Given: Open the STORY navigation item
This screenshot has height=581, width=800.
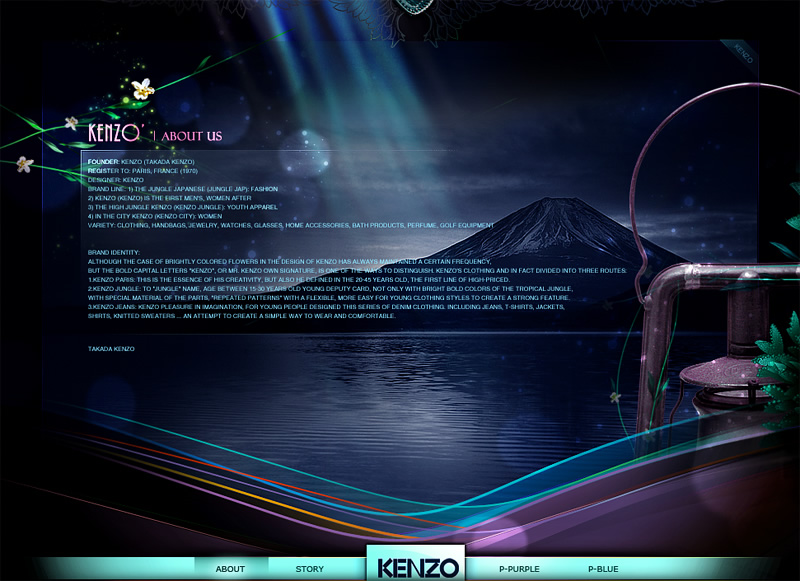Looking at the screenshot, I should [x=310, y=569].
